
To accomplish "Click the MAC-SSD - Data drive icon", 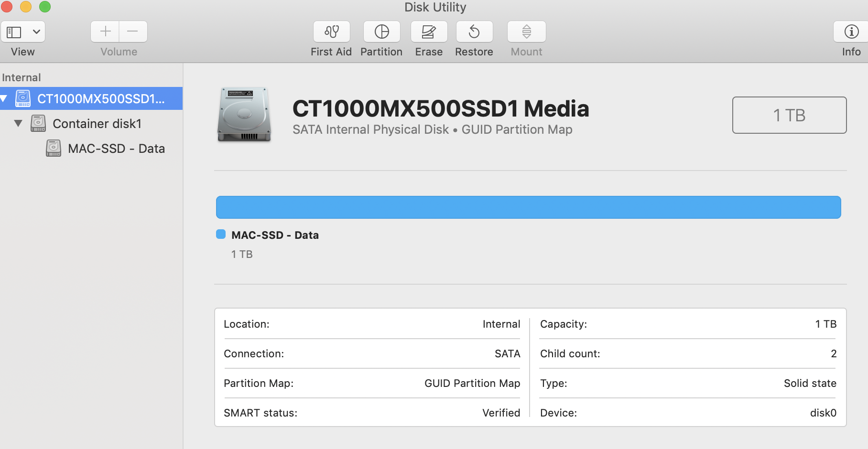I will point(54,148).
